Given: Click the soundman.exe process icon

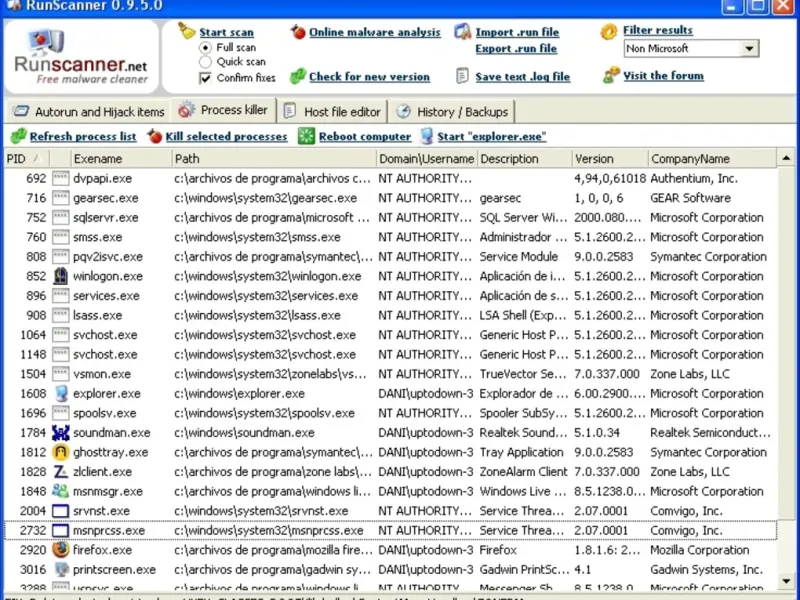Looking at the screenshot, I should 61,433.
